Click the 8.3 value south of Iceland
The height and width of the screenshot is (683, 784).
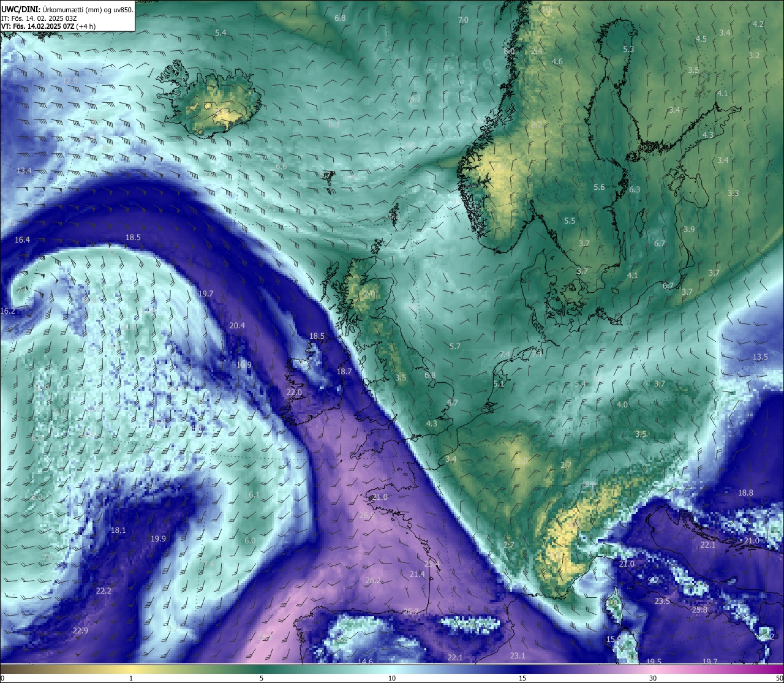[334, 125]
